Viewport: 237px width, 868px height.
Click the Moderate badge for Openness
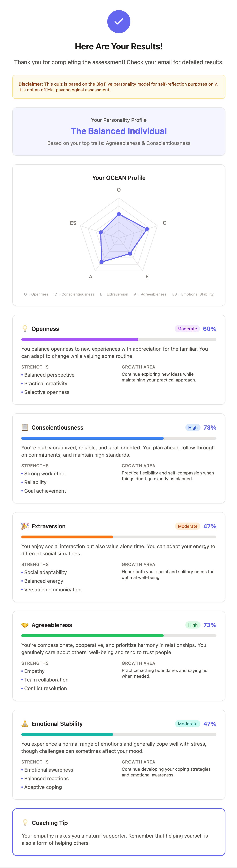click(187, 329)
